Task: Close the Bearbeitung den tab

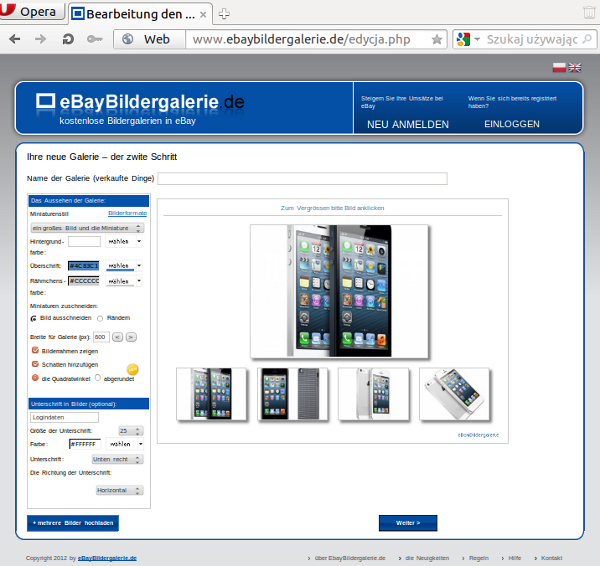Action: [203, 15]
